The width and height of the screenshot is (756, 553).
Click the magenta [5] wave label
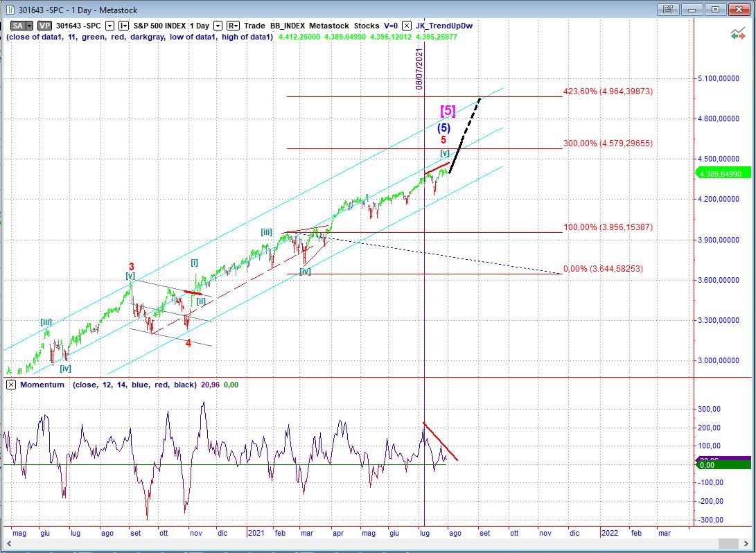pyautogui.click(x=448, y=111)
